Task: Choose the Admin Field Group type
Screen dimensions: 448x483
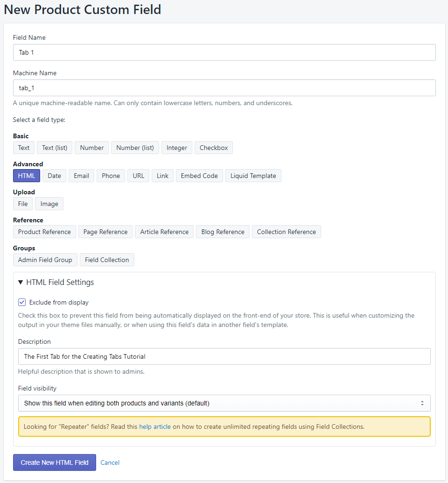Action: coord(45,260)
